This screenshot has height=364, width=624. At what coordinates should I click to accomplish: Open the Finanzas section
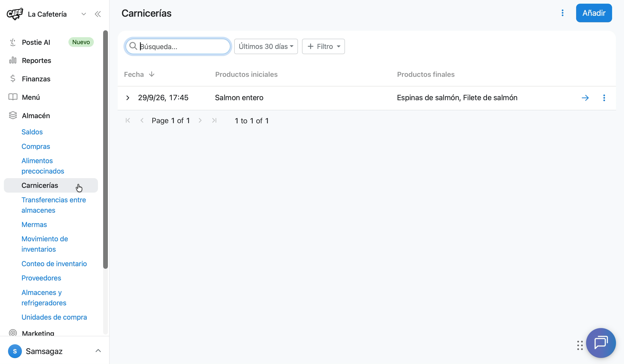pyautogui.click(x=36, y=79)
